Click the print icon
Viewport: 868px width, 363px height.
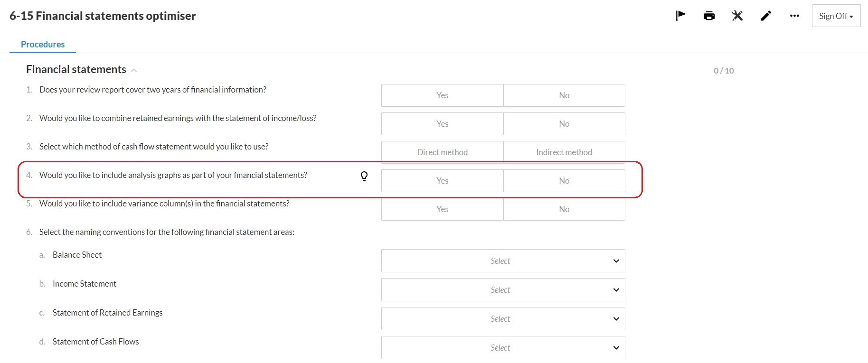tap(709, 16)
